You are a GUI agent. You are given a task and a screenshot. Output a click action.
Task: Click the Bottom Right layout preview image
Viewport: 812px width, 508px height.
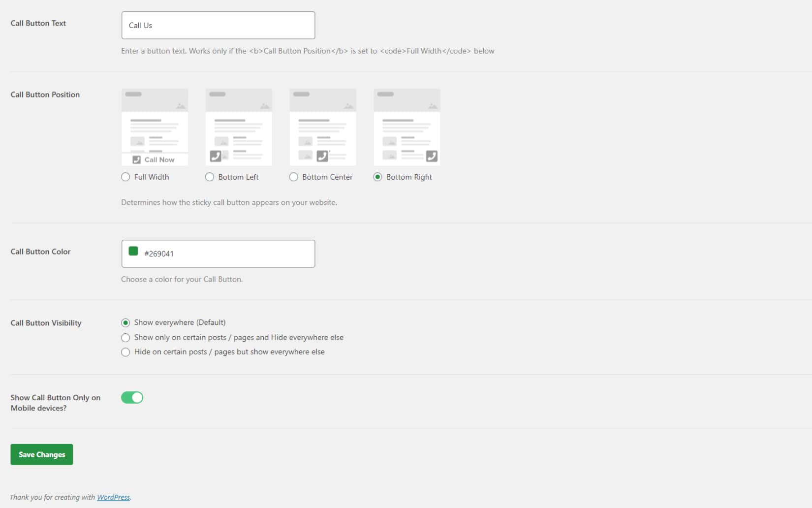pyautogui.click(x=407, y=127)
